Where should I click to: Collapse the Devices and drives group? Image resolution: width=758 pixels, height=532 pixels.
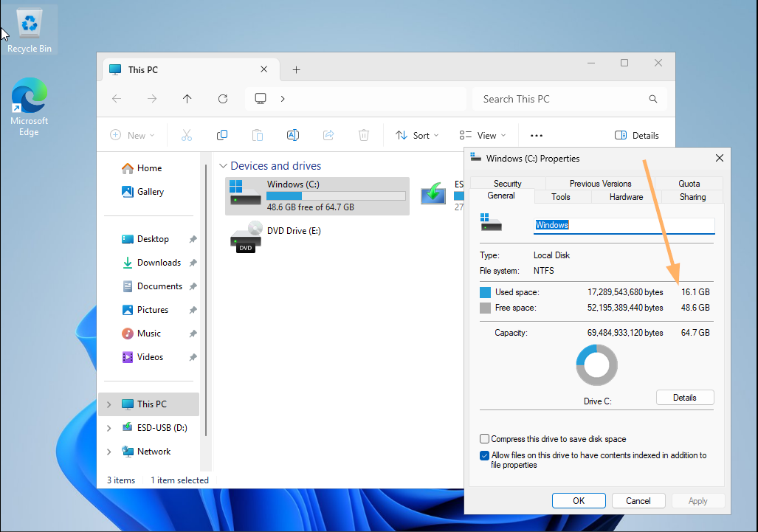pos(223,166)
